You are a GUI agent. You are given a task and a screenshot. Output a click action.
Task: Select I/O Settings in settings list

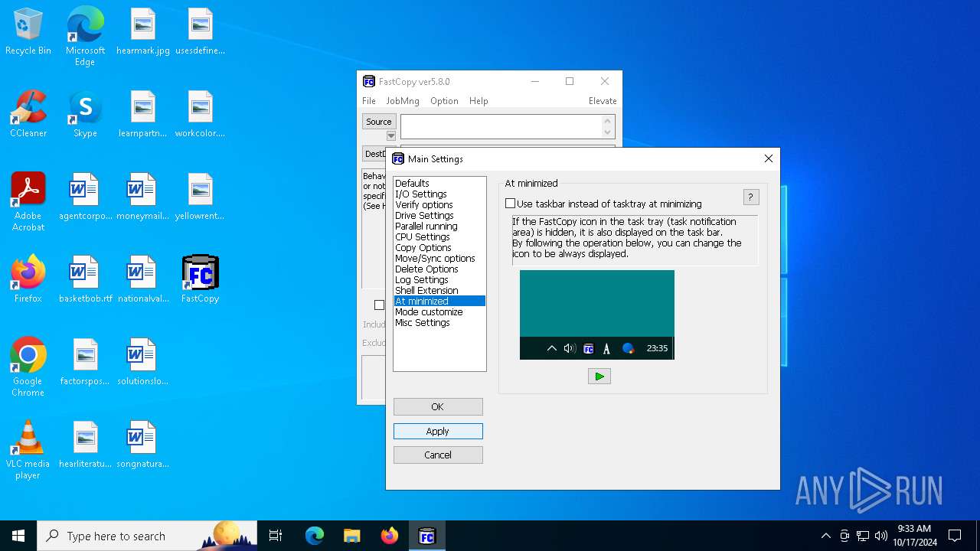coord(439,194)
